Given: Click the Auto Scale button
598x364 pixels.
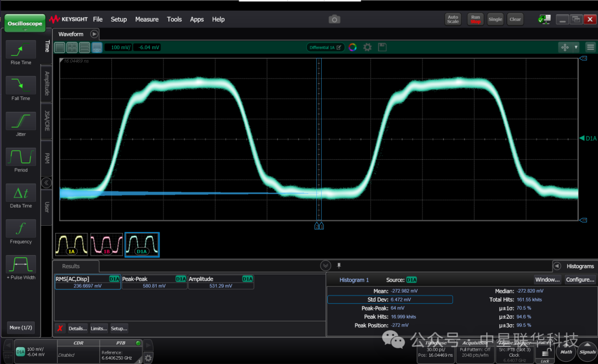Looking at the screenshot, I should 453,19.
